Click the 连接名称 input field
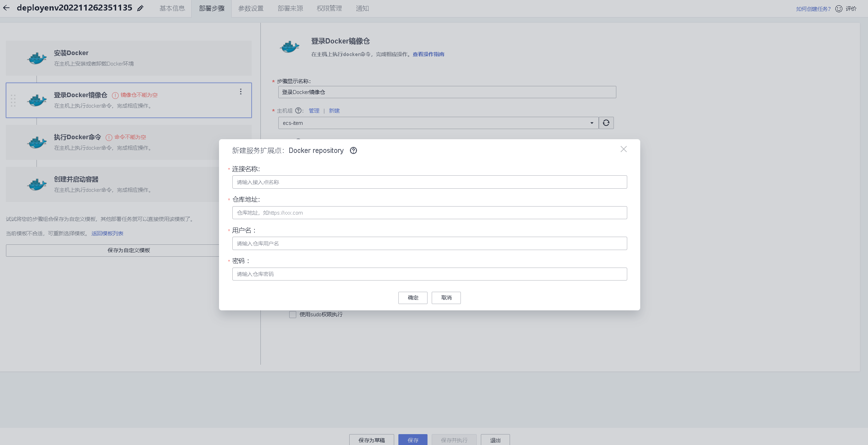The height and width of the screenshot is (445, 868). tap(429, 182)
